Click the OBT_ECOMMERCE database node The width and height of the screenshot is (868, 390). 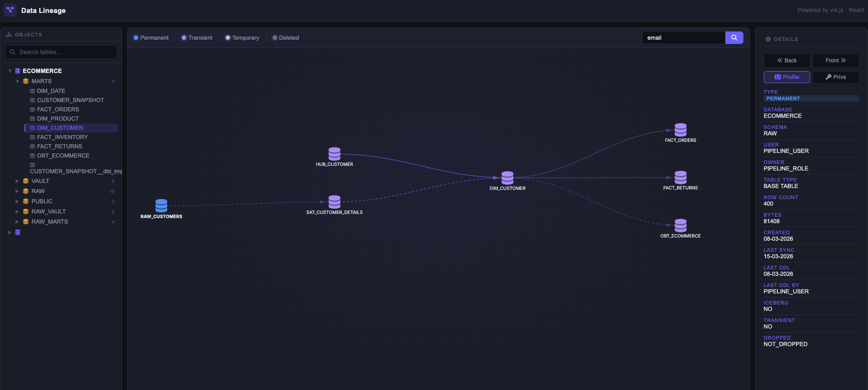pos(681,225)
